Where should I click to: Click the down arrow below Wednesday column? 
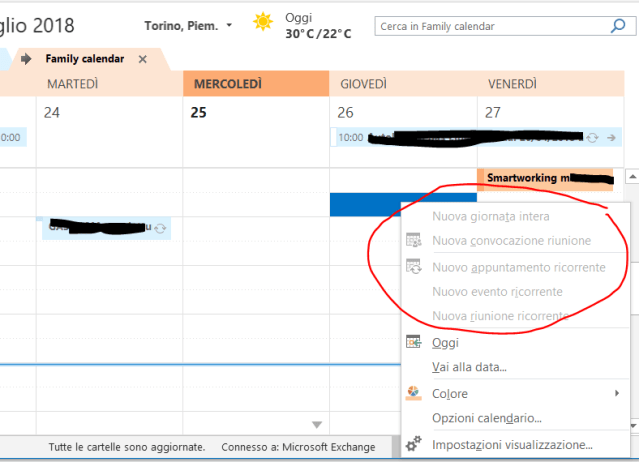coord(317,425)
